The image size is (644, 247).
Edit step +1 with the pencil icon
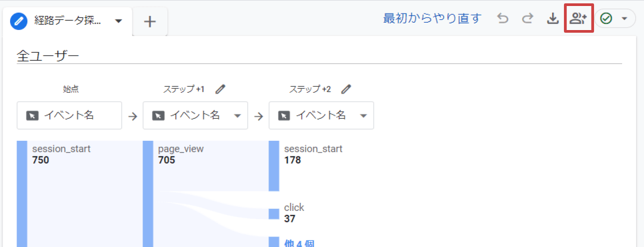point(221,89)
